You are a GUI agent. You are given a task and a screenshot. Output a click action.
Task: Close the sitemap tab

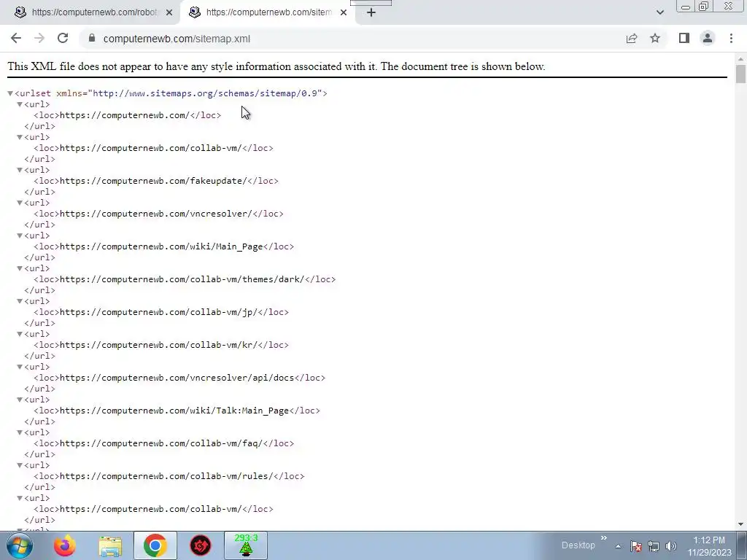click(x=344, y=12)
